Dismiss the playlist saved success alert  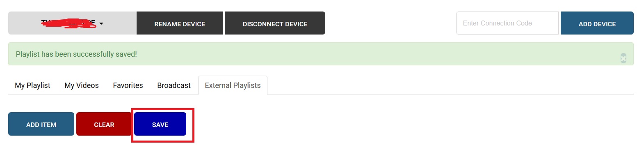click(x=623, y=58)
